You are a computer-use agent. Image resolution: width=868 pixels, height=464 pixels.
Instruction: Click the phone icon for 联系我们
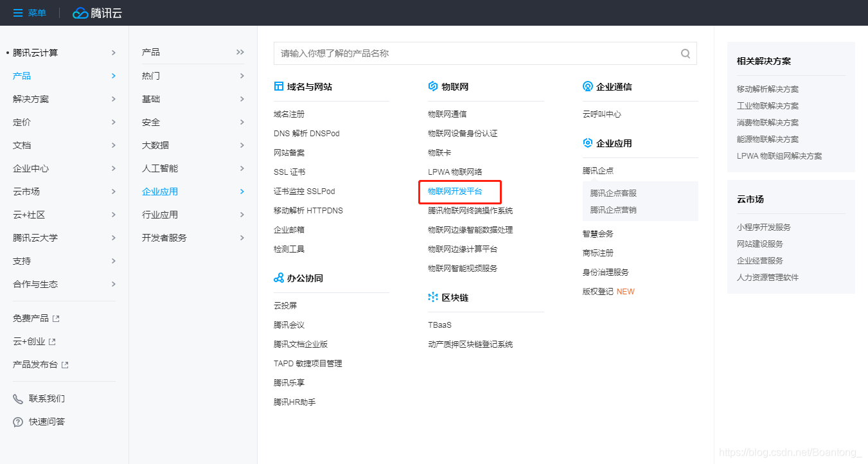point(18,399)
